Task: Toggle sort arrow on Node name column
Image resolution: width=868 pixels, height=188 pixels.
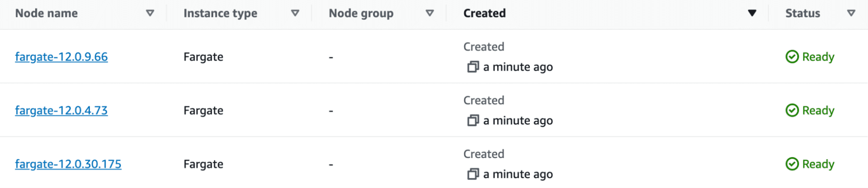Action: (150, 13)
